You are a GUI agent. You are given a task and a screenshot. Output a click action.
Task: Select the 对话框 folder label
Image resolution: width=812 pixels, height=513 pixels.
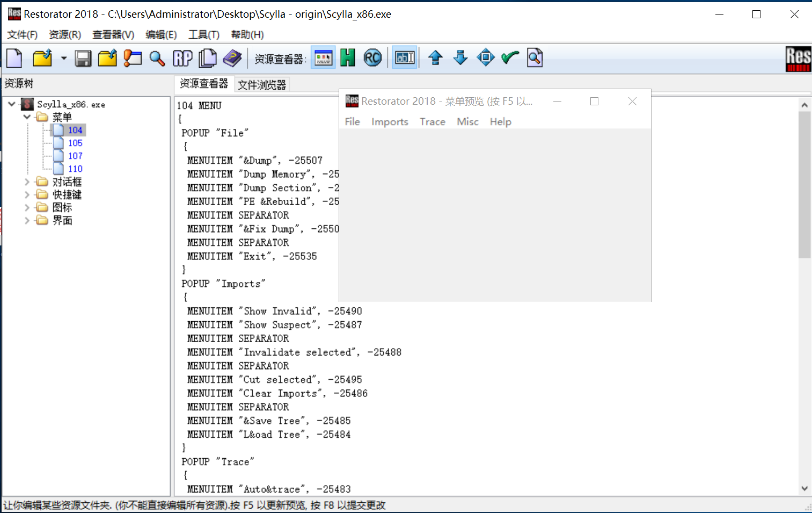pyautogui.click(x=67, y=182)
